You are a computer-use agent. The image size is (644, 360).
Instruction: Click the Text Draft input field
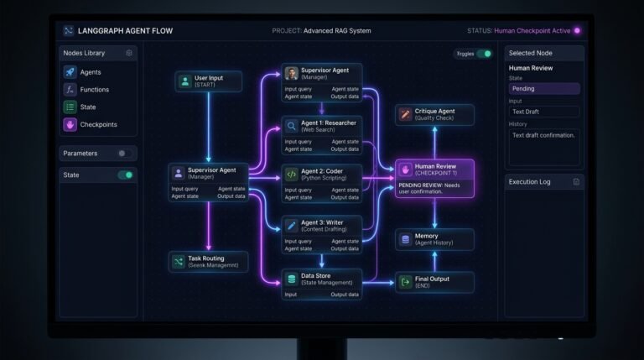point(544,112)
